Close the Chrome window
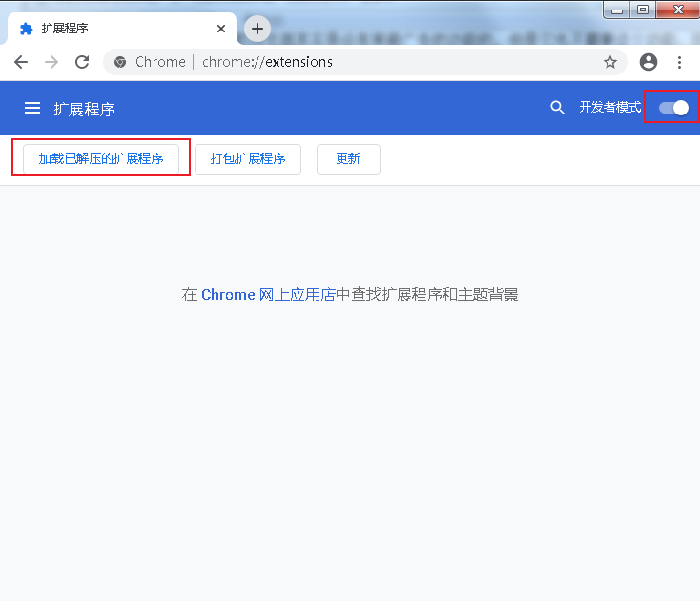 [x=678, y=10]
